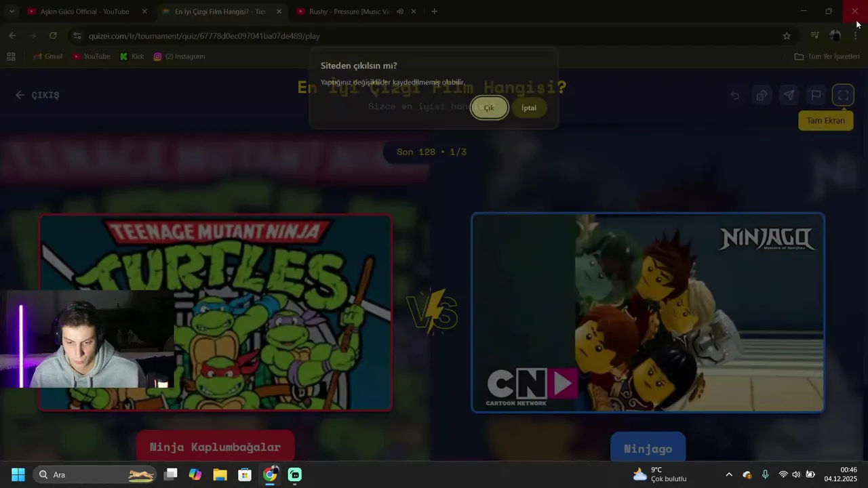Vote for Ninja Kaplumbağalar button

[x=215, y=447]
